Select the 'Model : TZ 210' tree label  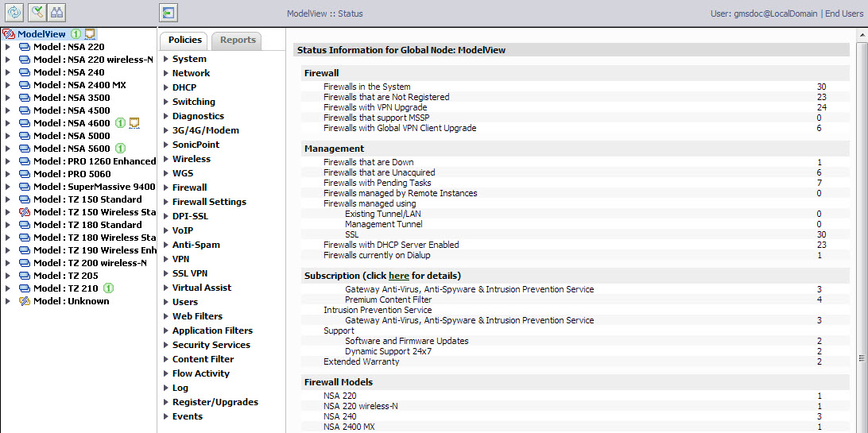point(65,288)
